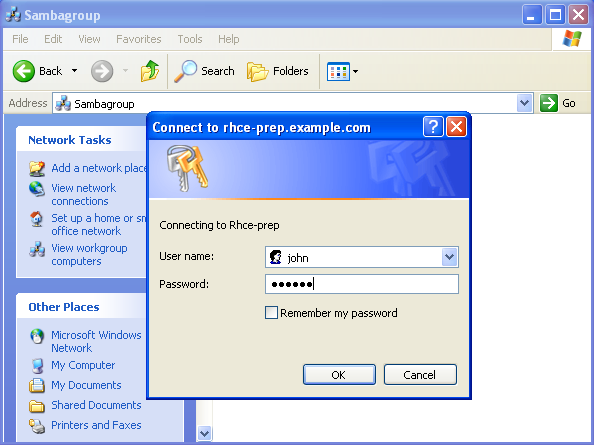Click the View workgroup computers icon

(x=37, y=249)
